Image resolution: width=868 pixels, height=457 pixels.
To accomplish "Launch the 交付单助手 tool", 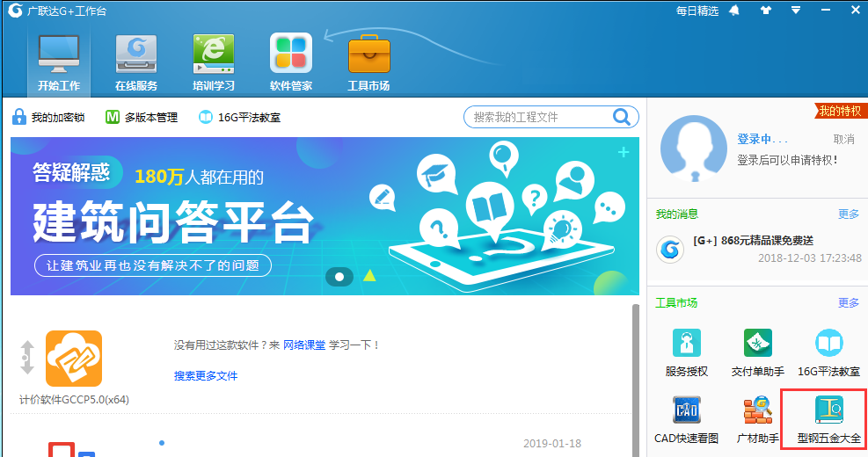I will click(x=758, y=352).
